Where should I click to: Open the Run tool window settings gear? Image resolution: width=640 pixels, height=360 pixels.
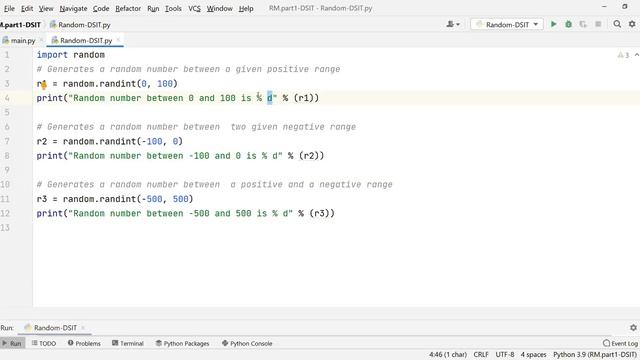pos(633,327)
